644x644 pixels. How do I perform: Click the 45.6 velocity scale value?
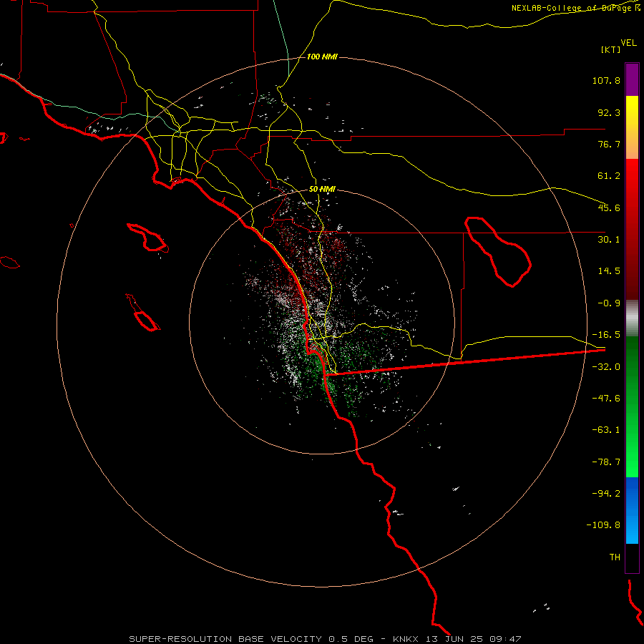point(609,208)
